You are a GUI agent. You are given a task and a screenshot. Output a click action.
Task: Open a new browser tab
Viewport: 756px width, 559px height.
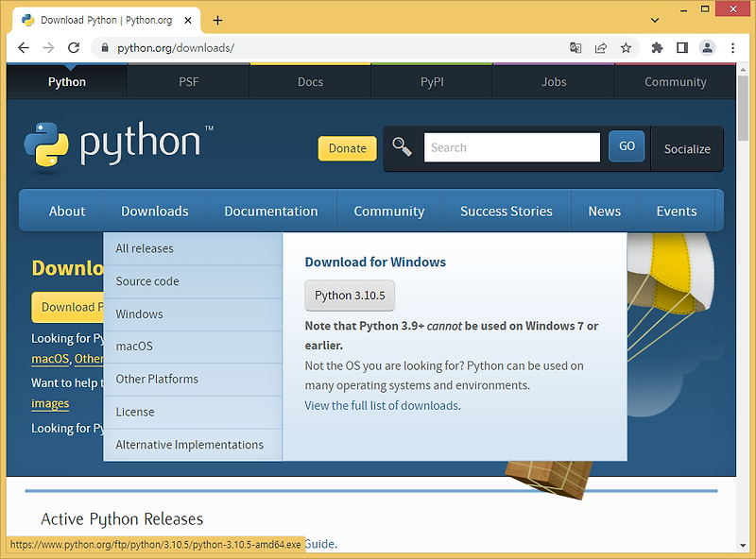click(218, 20)
